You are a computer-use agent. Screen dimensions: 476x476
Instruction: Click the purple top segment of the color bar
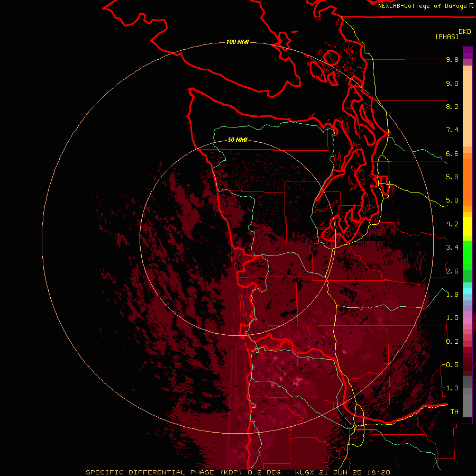pyautogui.click(x=467, y=53)
